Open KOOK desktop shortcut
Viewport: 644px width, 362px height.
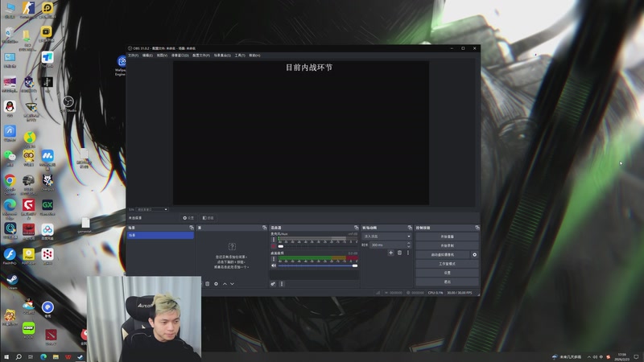pos(28,331)
